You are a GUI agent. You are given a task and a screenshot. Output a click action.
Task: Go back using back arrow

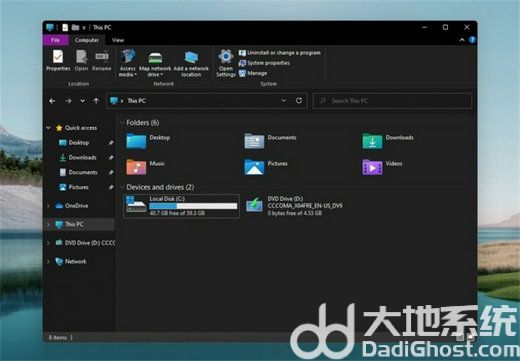coord(52,101)
